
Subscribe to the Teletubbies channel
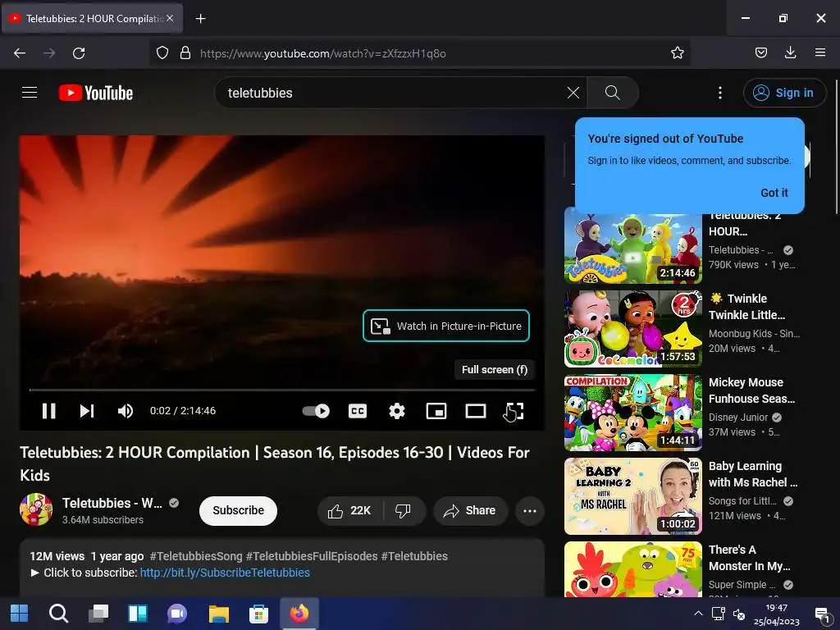(239, 510)
